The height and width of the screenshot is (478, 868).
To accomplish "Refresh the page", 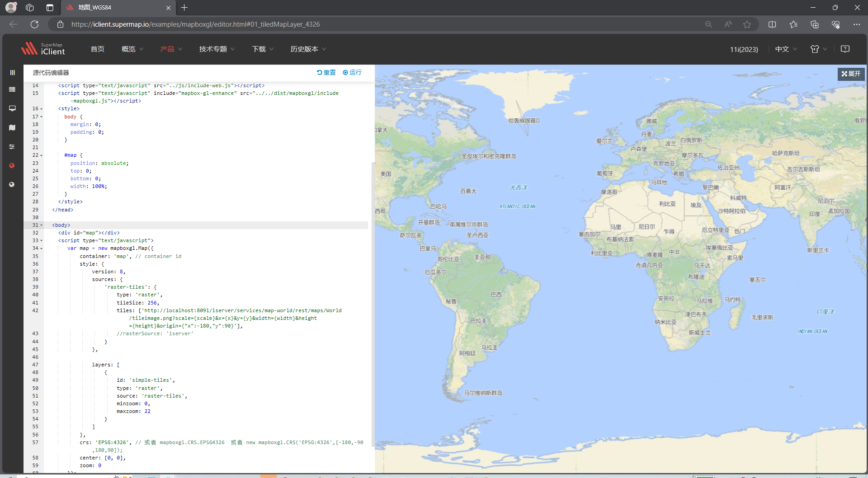I will click(x=34, y=24).
